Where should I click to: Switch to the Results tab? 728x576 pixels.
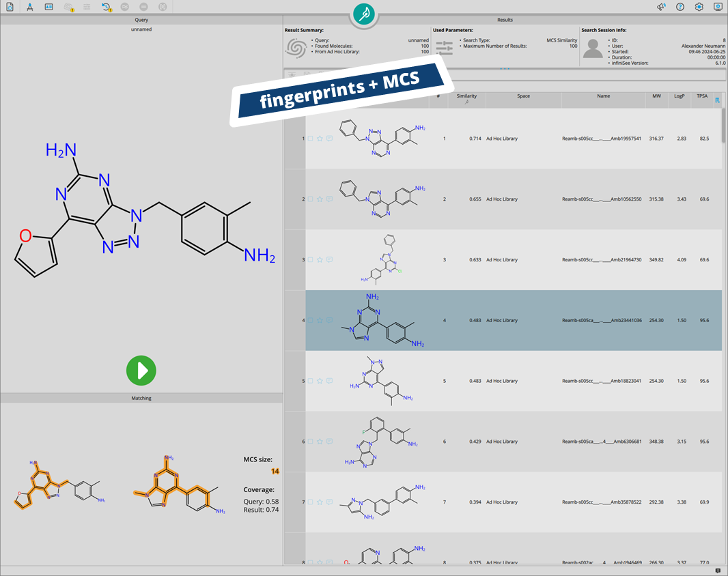click(505, 19)
